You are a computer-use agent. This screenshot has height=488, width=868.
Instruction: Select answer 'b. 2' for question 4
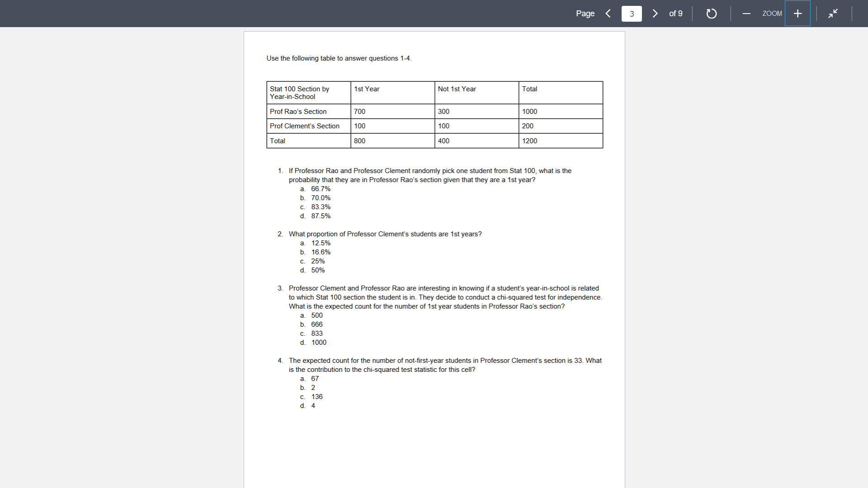coord(313,388)
